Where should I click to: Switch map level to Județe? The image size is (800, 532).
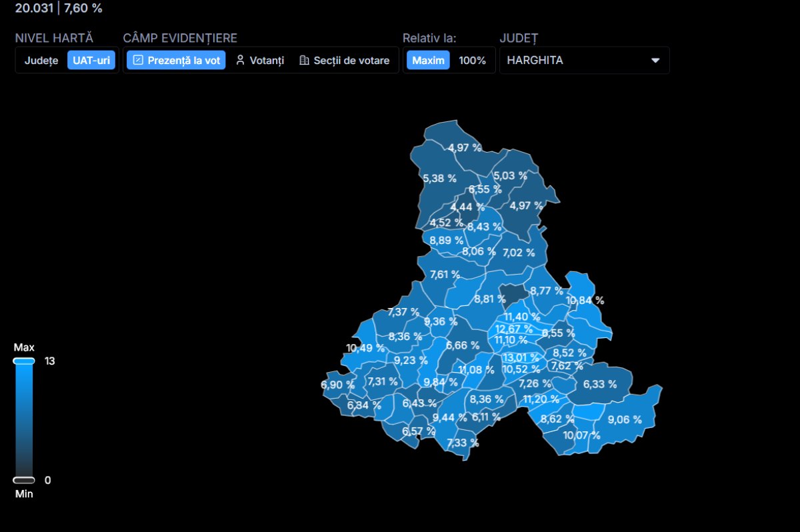(41, 60)
